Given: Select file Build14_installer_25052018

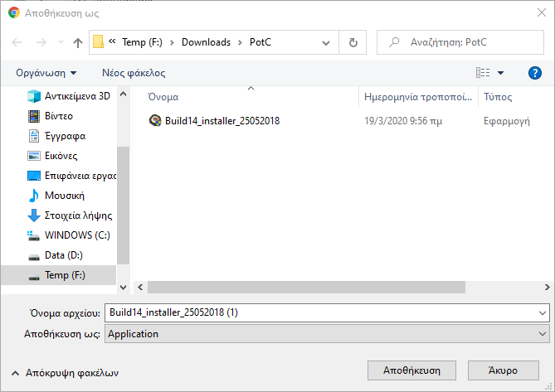Looking at the screenshot, I should tap(222, 121).
